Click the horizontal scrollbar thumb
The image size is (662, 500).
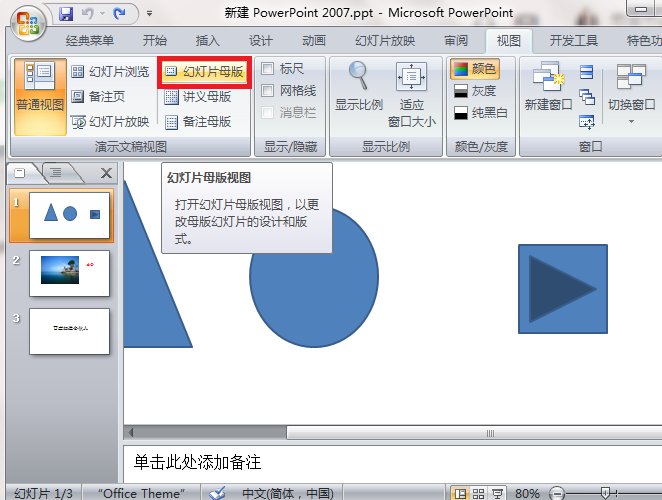coord(474,433)
